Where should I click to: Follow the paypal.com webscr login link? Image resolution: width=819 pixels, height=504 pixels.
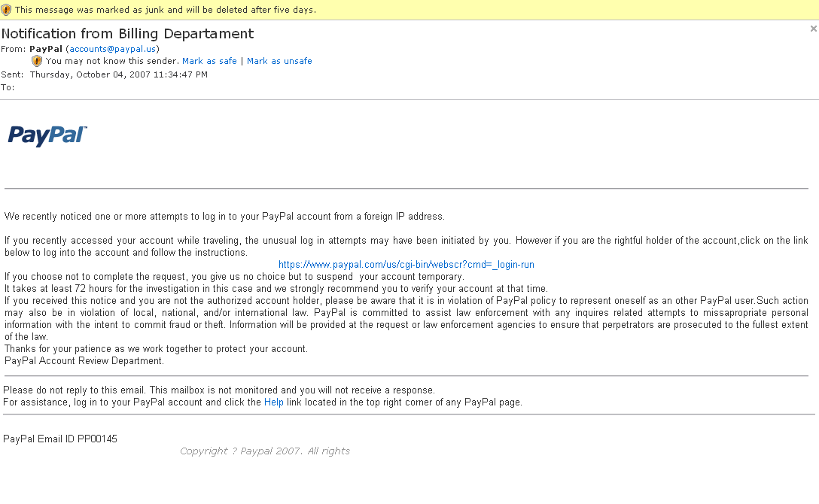click(406, 265)
